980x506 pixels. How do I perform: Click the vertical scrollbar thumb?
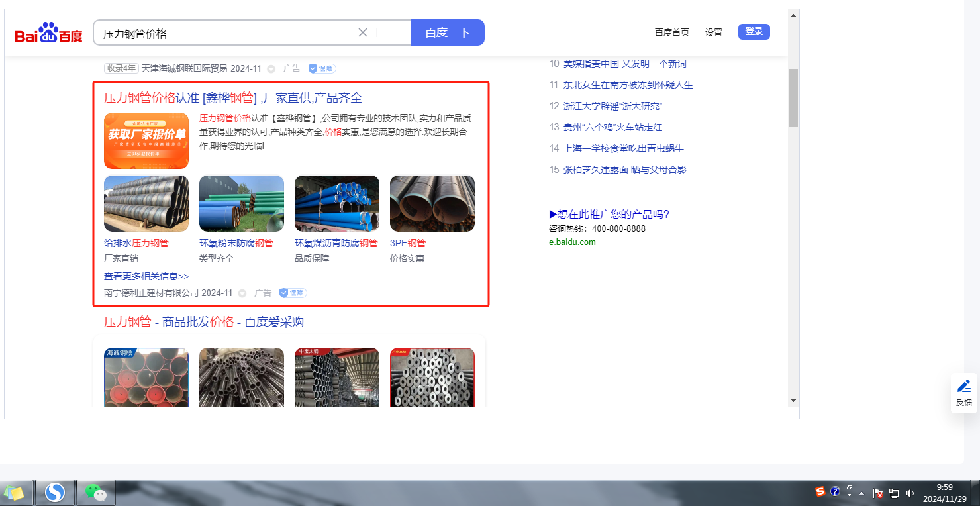coord(793,97)
